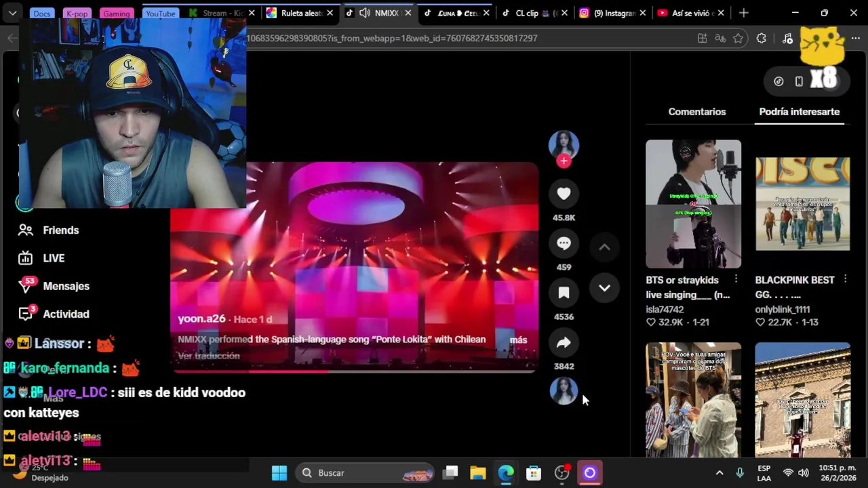This screenshot has height=488, width=868.
Task: Open the browser extensions puzzle icon
Action: 762,39
